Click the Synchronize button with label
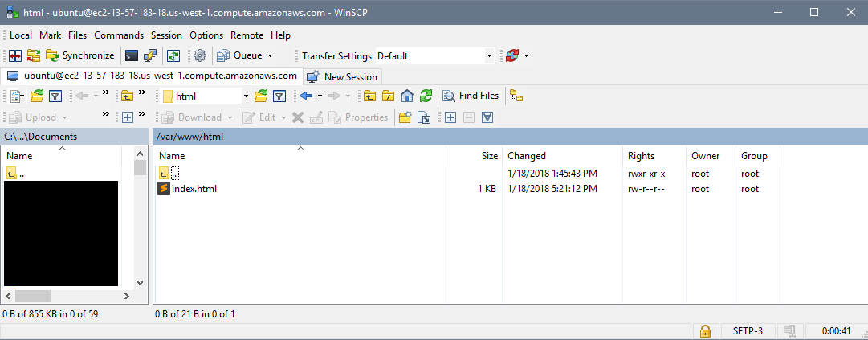868x340 pixels. click(80, 55)
